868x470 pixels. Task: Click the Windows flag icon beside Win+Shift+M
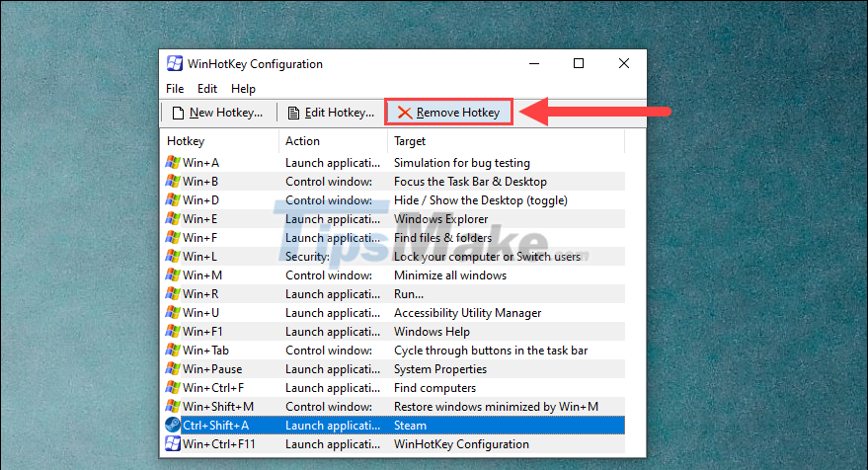point(173,407)
